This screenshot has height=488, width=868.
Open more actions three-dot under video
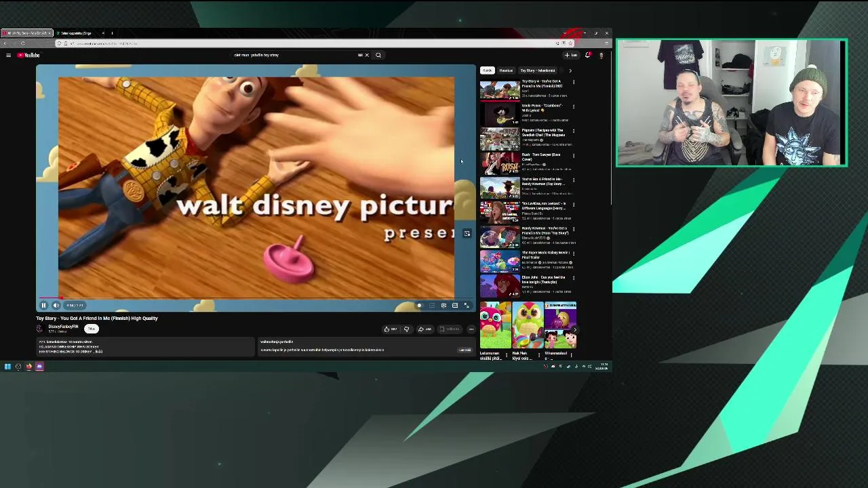(x=471, y=329)
